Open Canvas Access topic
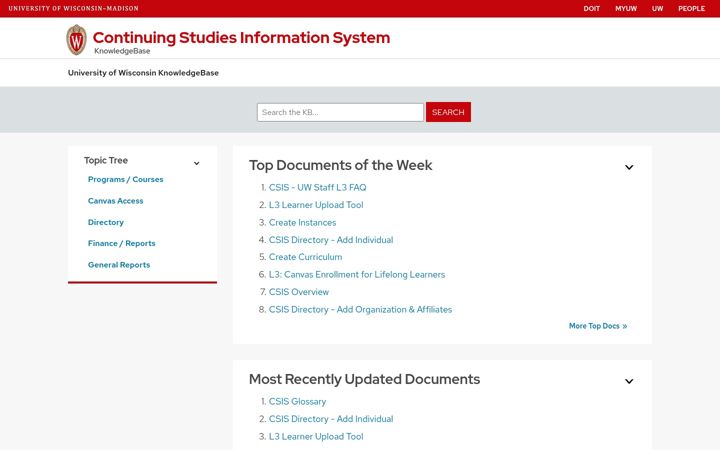The height and width of the screenshot is (450, 720). pos(116,201)
